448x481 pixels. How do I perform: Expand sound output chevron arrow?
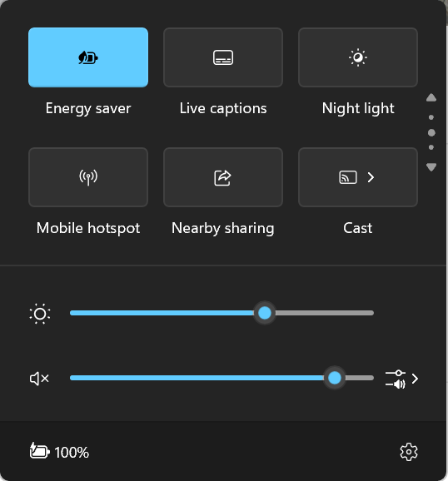pos(415,379)
